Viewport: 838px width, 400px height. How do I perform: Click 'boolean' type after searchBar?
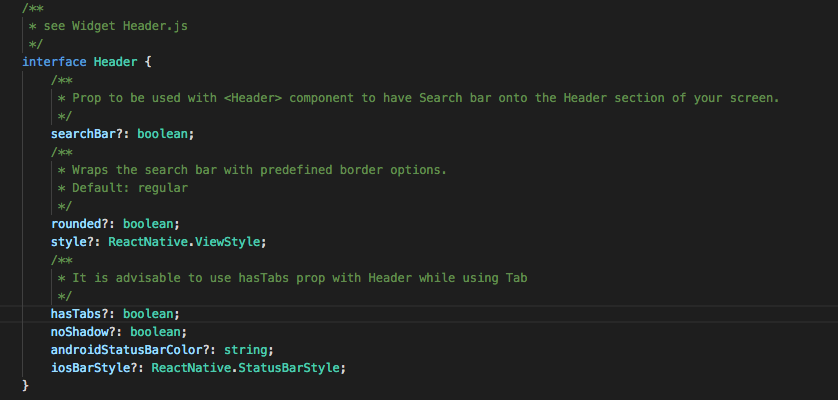click(162, 134)
